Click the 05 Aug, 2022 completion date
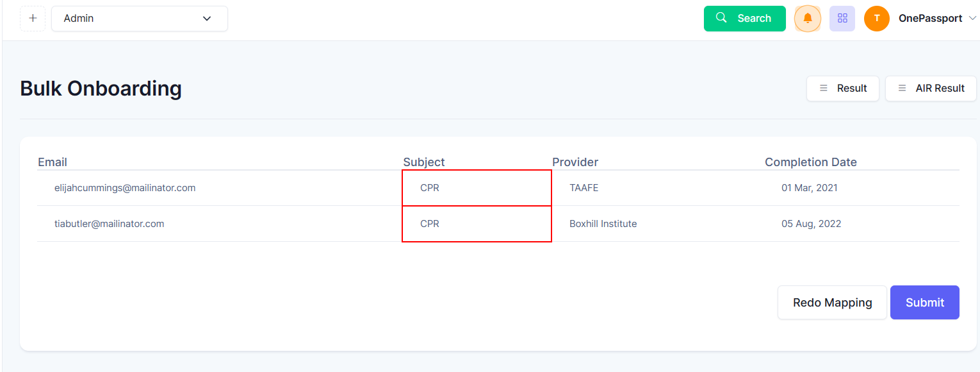This screenshot has height=372, width=980. pos(812,224)
